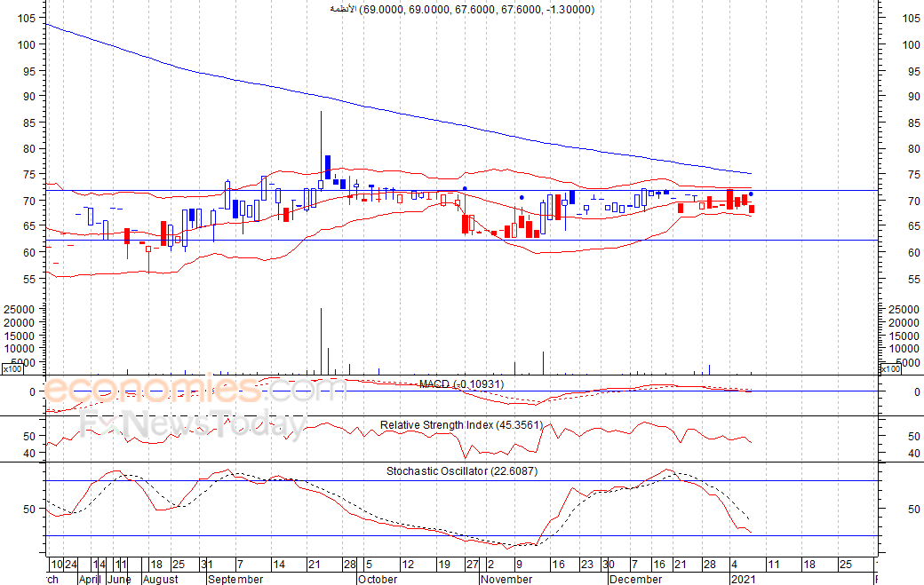Select 75 on the right price axis
Viewport: 924px width, 585px height.
coord(914,175)
